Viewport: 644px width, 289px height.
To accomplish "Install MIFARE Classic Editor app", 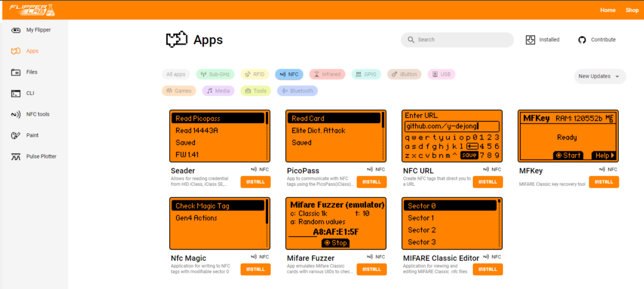I will (488, 270).
